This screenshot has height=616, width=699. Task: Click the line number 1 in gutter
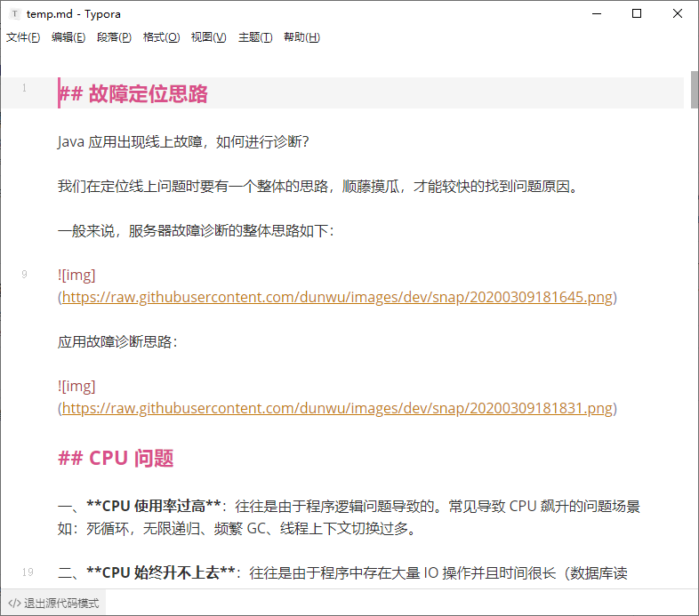click(x=24, y=88)
